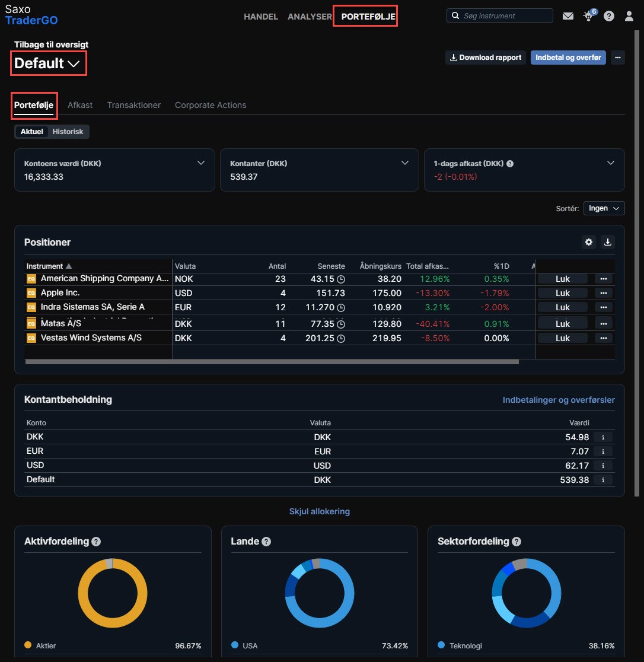
Task: Click the delayed price clock icon for Matas A/S
Action: (341, 324)
